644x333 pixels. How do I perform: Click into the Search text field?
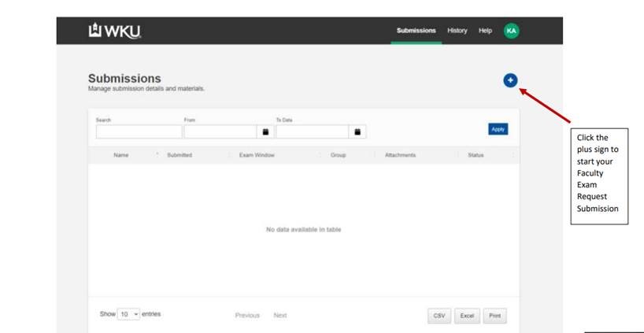[138, 132]
